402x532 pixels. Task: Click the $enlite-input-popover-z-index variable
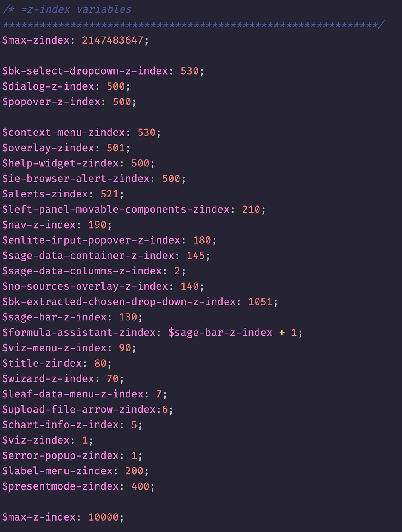click(x=91, y=240)
